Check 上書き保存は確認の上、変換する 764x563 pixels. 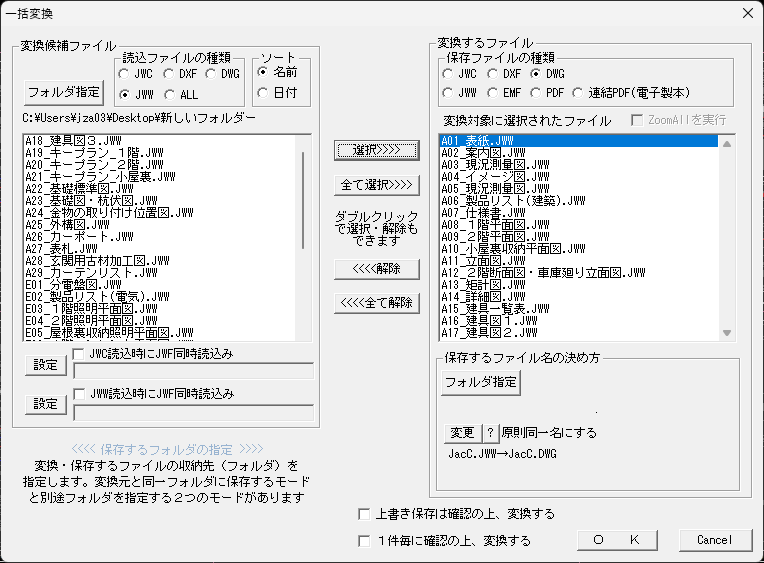click(365, 514)
